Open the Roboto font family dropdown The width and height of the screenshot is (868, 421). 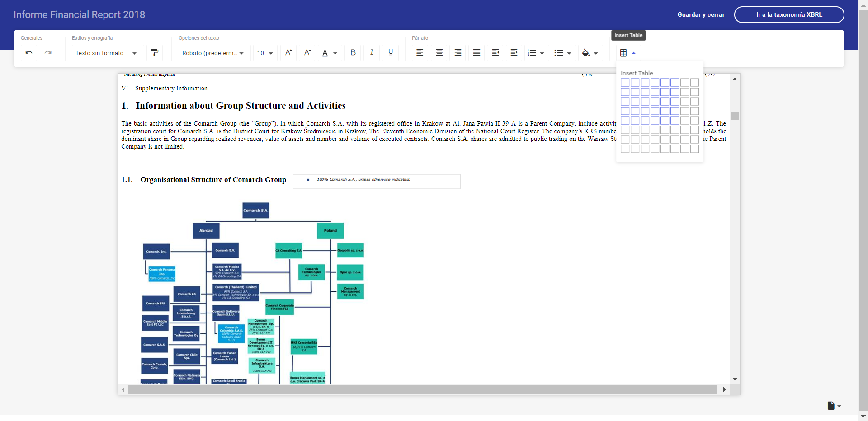[214, 53]
